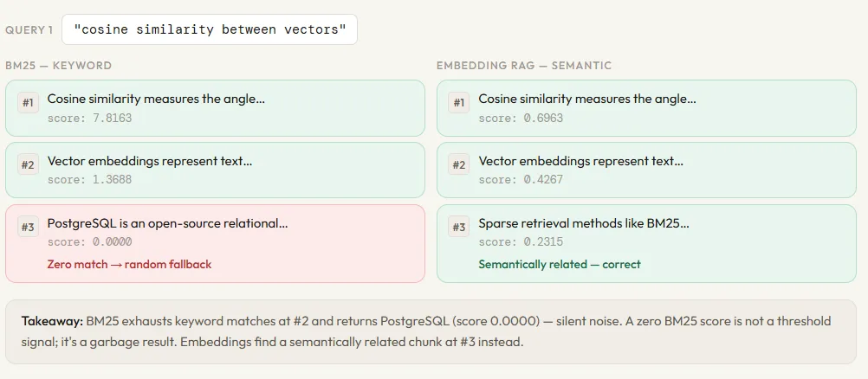Click the #1 rank badge in Embedding RAG column
Image resolution: width=868 pixels, height=379 pixels.
pos(460,103)
